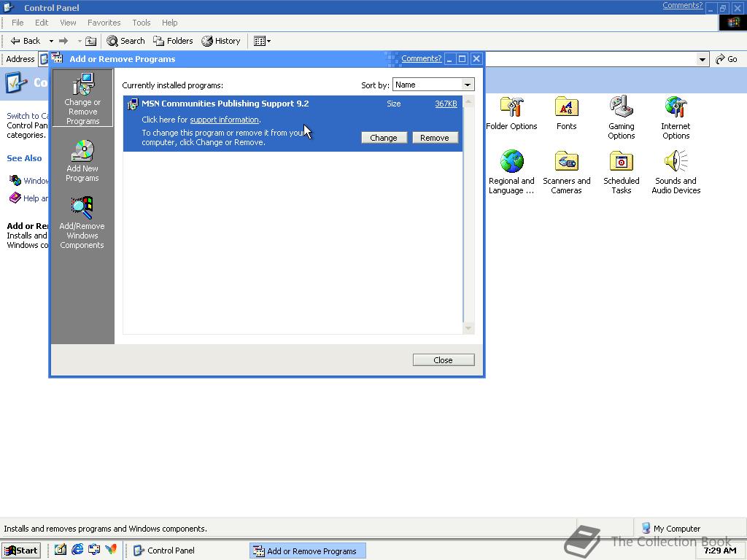
Task: Open the History toolbar button
Action: pyautogui.click(x=221, y=41)
